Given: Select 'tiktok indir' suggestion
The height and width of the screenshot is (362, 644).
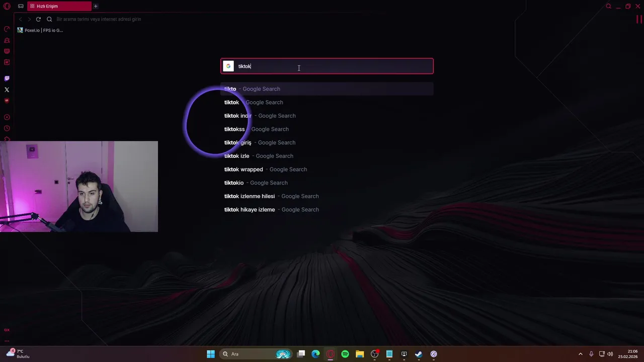Looking at the screenshot, I should [x=327, y=116].
